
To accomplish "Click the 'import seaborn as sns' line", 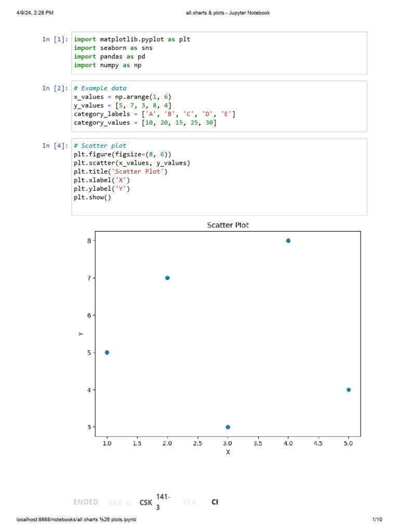I will [x=113, y=48].
